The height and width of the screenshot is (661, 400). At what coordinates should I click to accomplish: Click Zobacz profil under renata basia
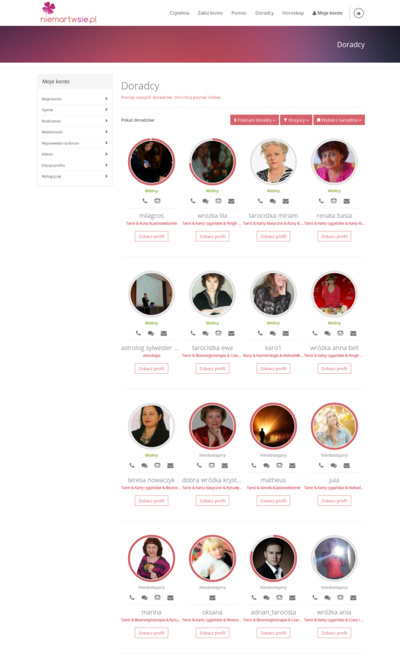tap(334, 236)
